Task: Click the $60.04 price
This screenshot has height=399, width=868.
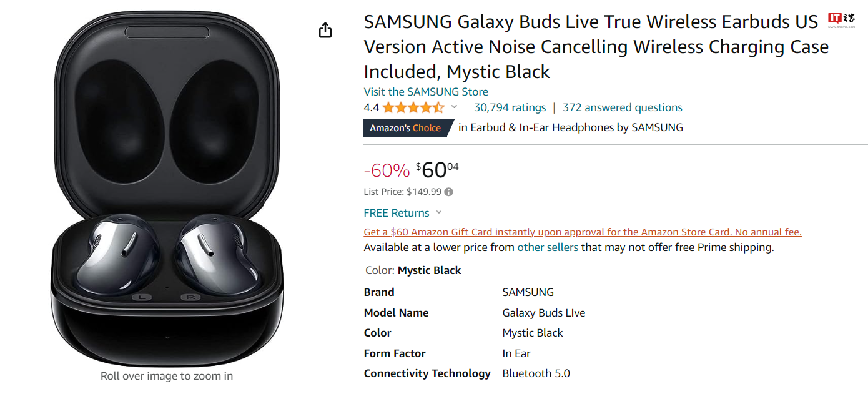Action: (437, 169)
